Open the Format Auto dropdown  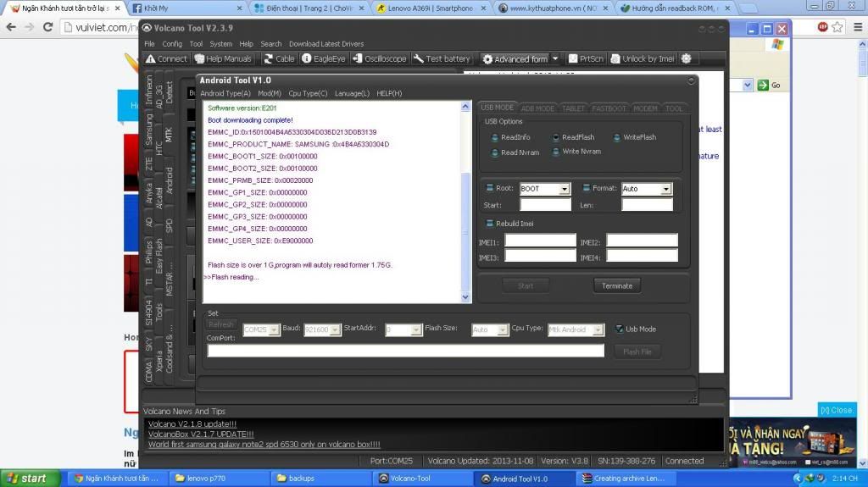pos(666,189)
